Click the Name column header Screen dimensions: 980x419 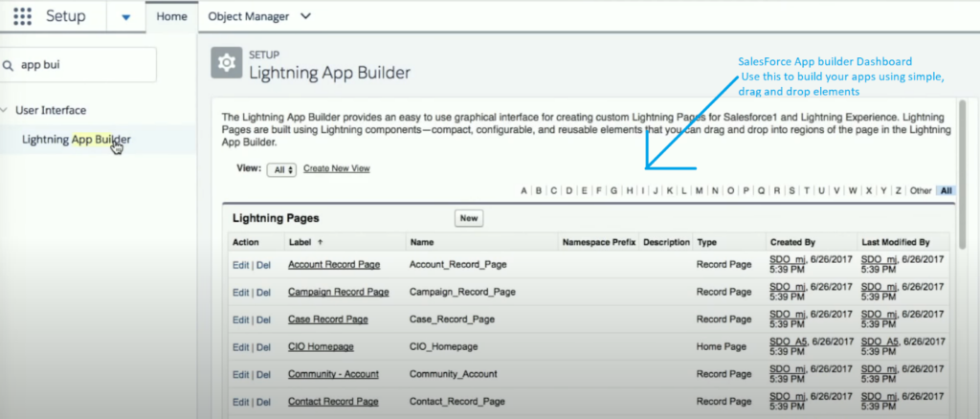click(421, 242)
